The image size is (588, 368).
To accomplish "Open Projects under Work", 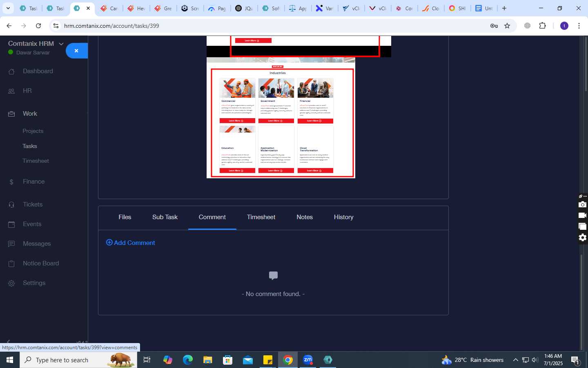I will [x=33, y=131].
